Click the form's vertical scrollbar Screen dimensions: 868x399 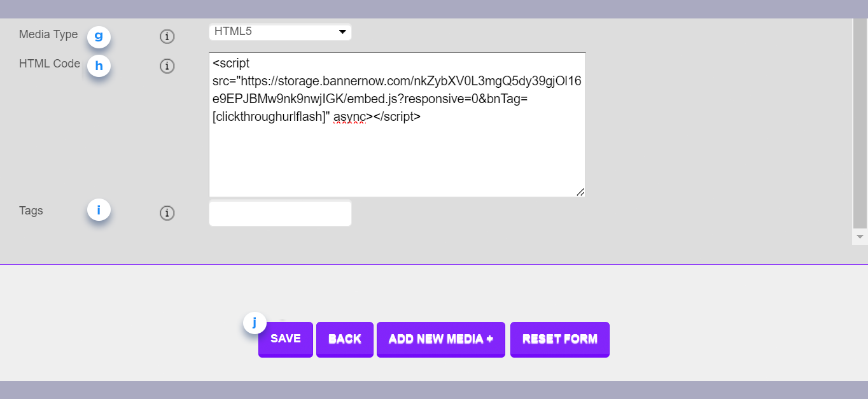(x=860, y=123)
